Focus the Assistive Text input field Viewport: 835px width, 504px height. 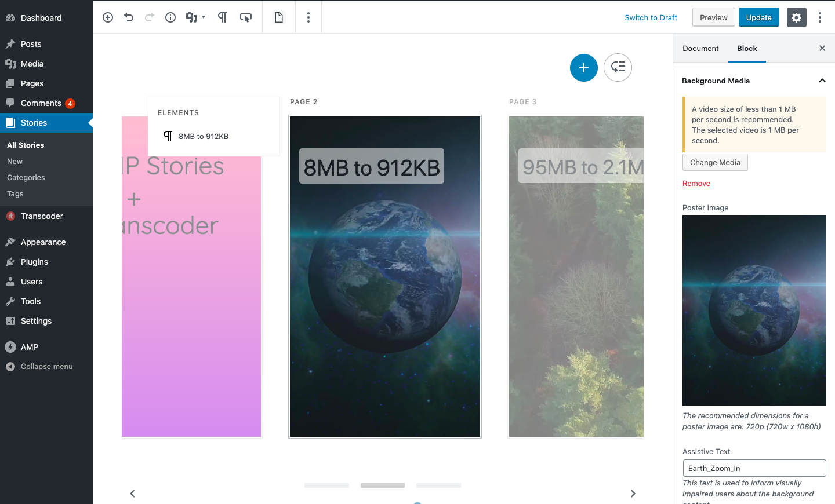coord(754,468)
